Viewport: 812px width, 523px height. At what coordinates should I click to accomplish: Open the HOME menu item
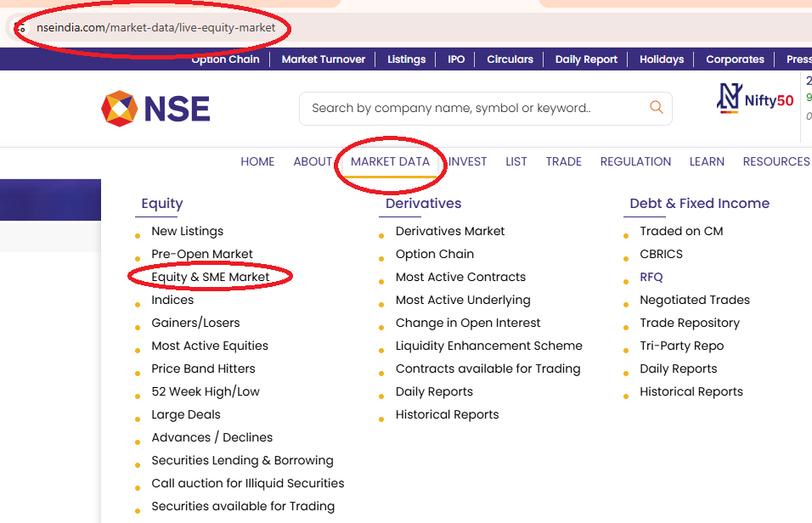[257, 161]
